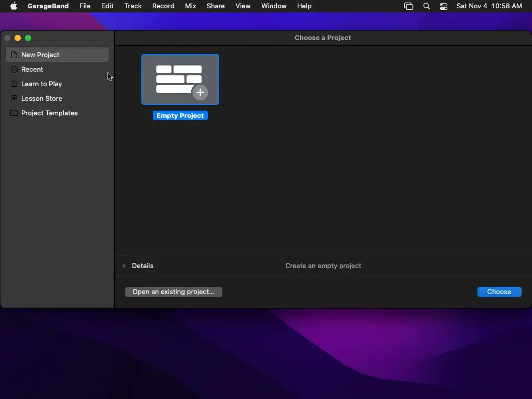The height and width of the screenshot is (399, 532).
Task: Open the Edit menu
Action: pos(107,6)
